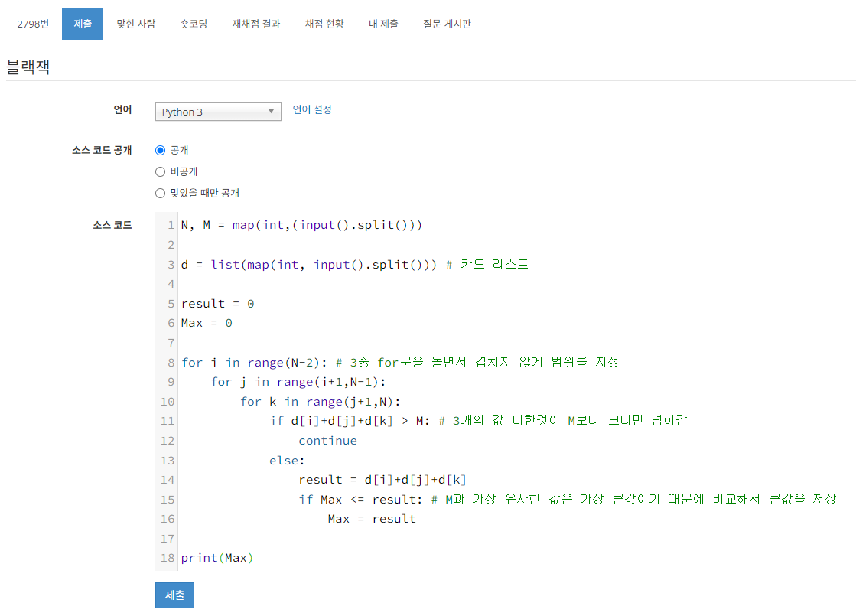Open the 질문 게시판 tab
This screenshot has height=616, width=856.
point(447,24)
